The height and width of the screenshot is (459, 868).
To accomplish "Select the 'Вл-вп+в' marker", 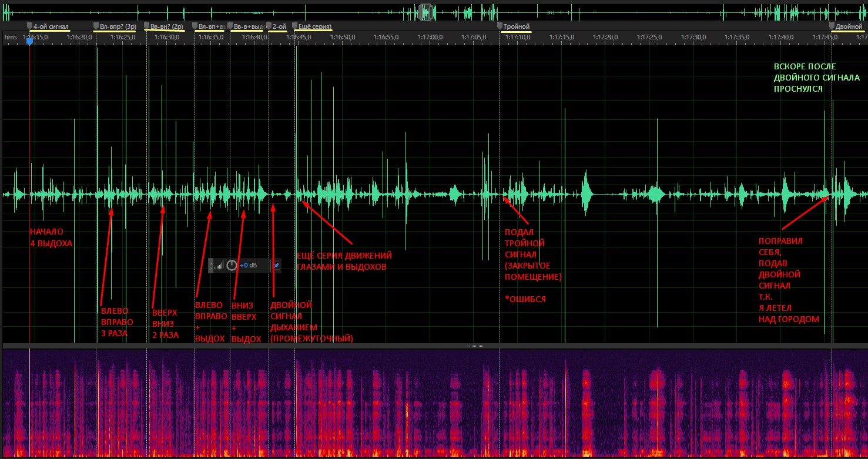I will (x=210, y=26).
